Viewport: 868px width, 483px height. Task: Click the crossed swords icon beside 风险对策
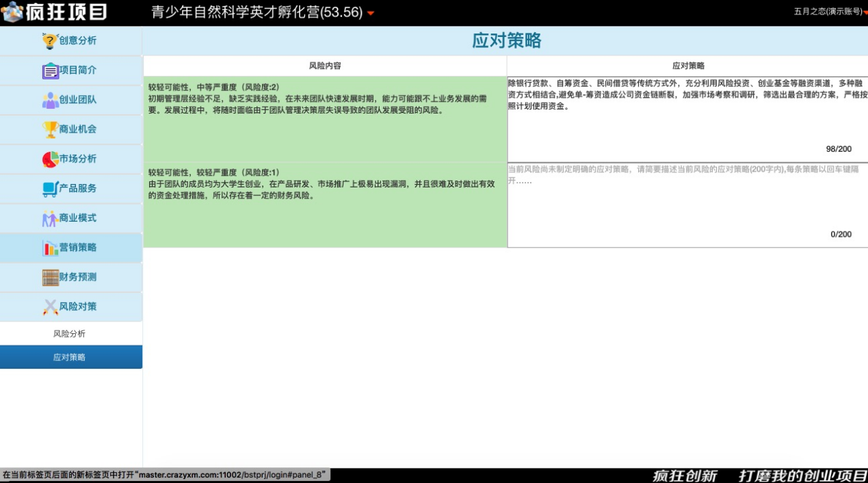click(50, 307)
